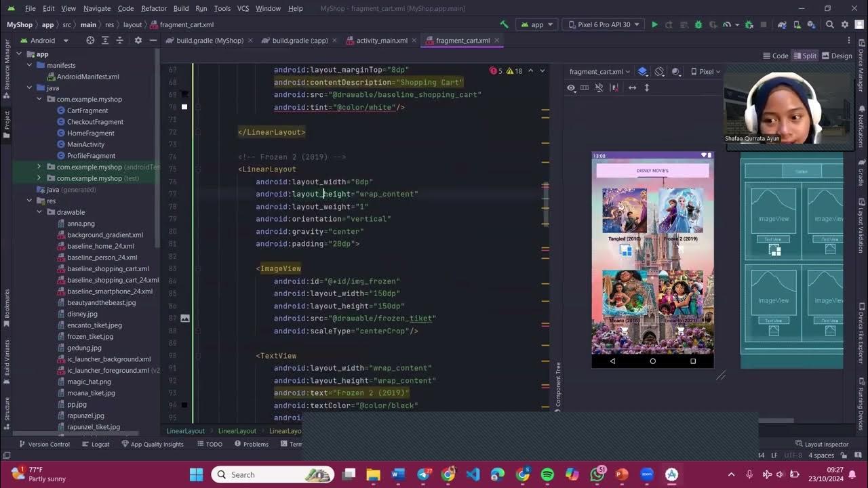Screen dimensions: 868x488
Task: Open the Refactor menu
Action: click(x=153, y=8)
